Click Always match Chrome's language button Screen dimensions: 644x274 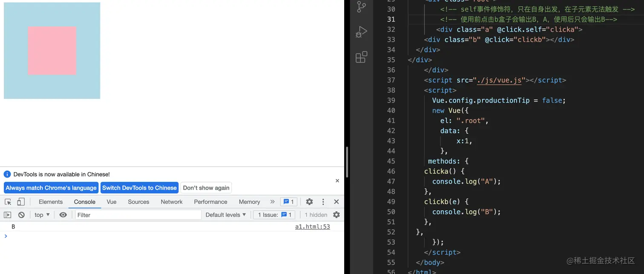click(x=51, y=188)
